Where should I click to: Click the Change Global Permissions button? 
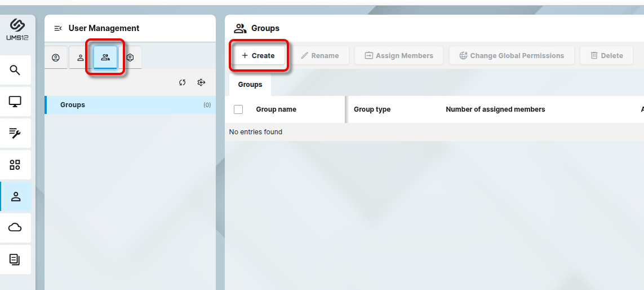click(512, 56)
